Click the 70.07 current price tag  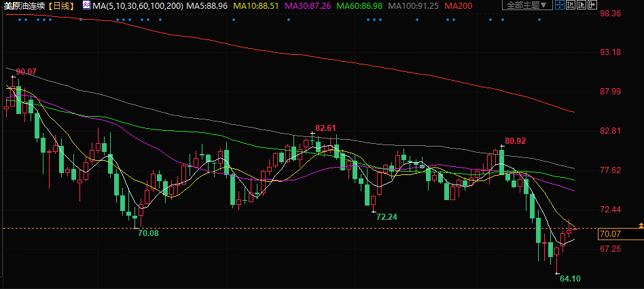tap(610, 234)
